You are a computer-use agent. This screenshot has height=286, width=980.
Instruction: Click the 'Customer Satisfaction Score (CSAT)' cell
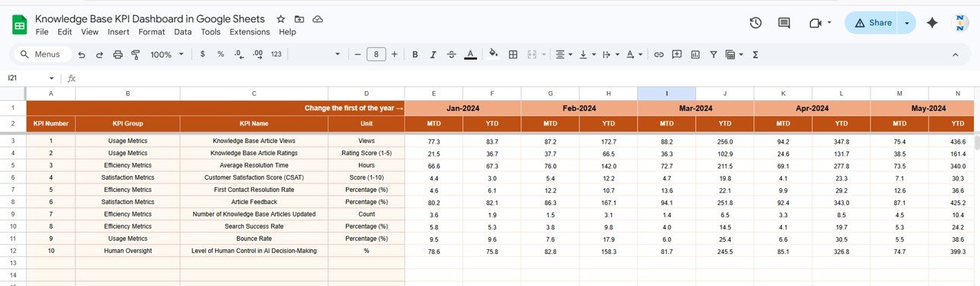(x=254, y=177)
